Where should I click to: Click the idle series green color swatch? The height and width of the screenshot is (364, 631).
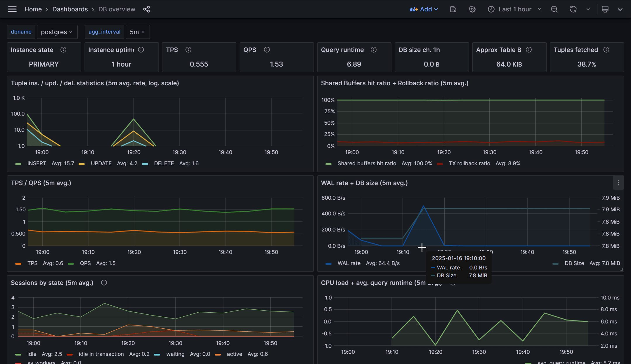pyautogui.click(x=18, y=354)
